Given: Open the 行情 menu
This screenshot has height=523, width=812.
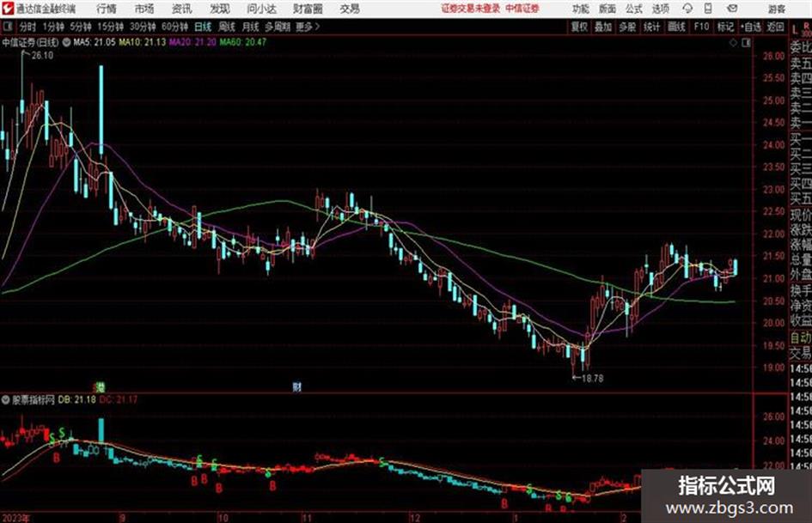Looking at the screenshot, I should tap(107, 9).
